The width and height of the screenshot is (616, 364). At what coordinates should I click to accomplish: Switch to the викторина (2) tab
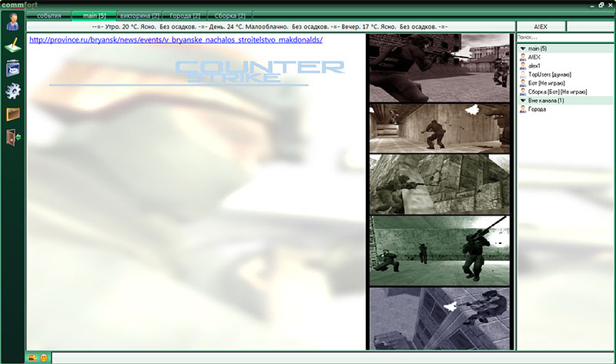pyautogui.click(x=139, y=15)
